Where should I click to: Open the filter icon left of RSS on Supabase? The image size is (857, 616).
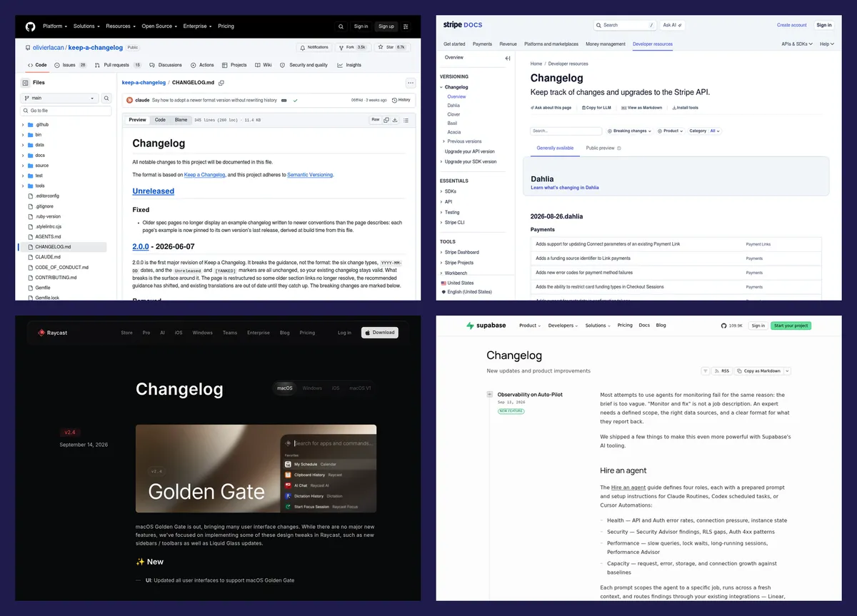[706, 371]
